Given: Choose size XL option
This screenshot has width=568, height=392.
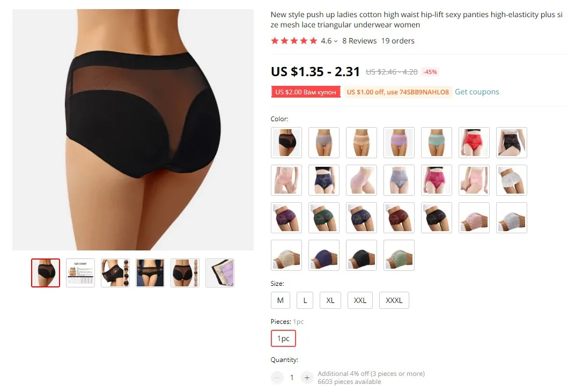Looking at the screenshot, I should tap(330, 300).
